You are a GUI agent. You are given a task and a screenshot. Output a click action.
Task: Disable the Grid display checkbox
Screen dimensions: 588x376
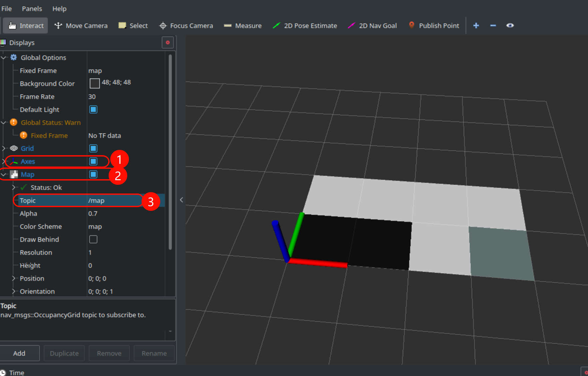(x=93, y=148)
